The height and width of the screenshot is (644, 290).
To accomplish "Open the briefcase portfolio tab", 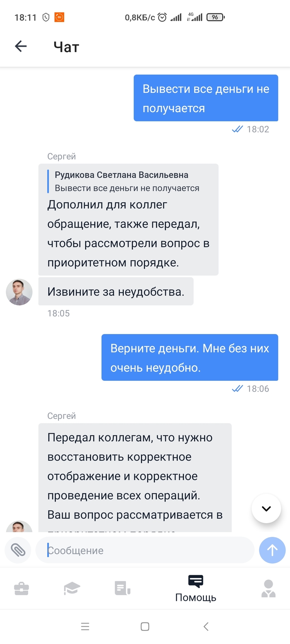I will [21, 588].
